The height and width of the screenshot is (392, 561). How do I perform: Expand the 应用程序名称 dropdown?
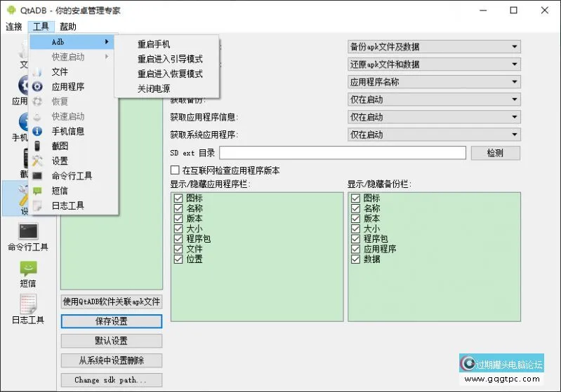point(434,82)
